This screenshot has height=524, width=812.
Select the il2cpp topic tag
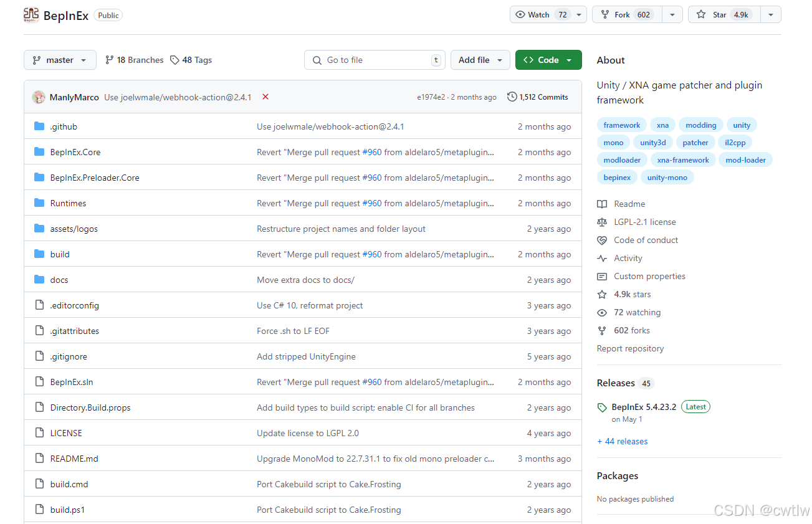(735, 143)
